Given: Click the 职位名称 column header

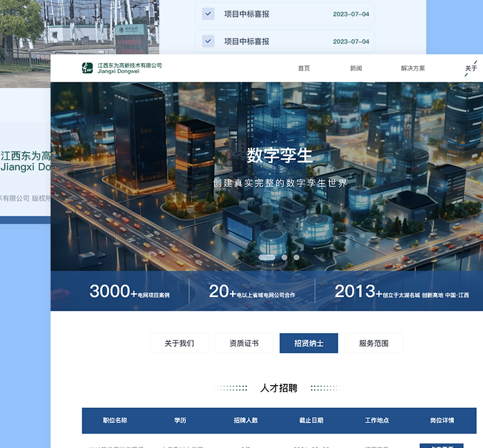Looking at the screenshot, I should (115, 421).
